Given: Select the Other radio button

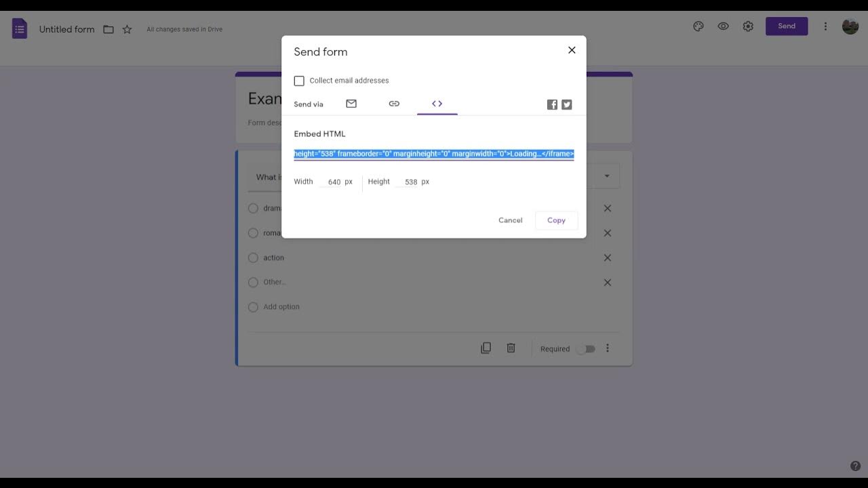Looking at the screenshot, I should tap(253, 283).
